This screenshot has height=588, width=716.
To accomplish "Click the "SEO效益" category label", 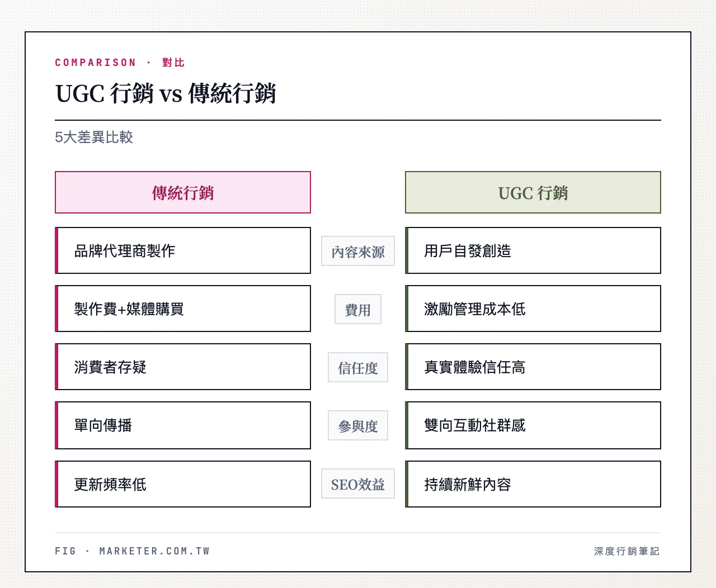I will point(358,484).
